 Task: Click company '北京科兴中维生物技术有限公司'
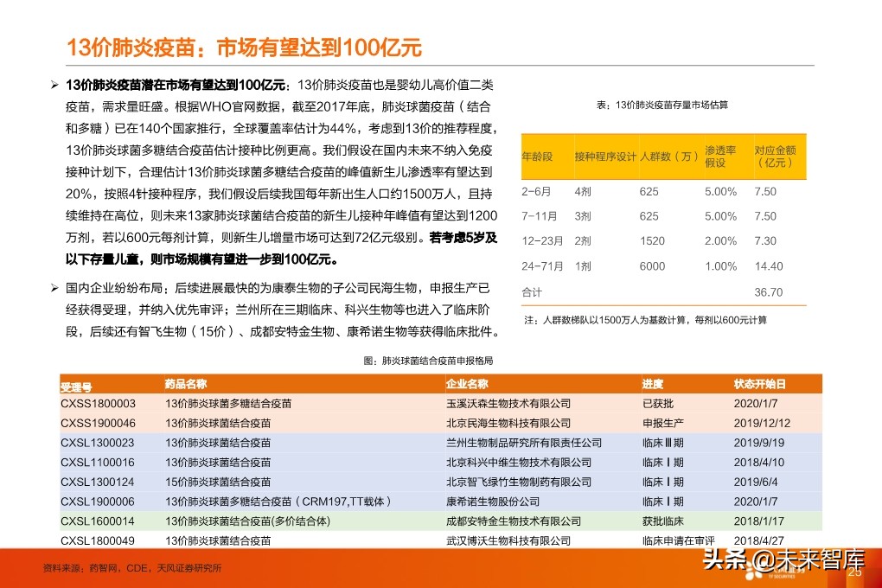point(519,463)
